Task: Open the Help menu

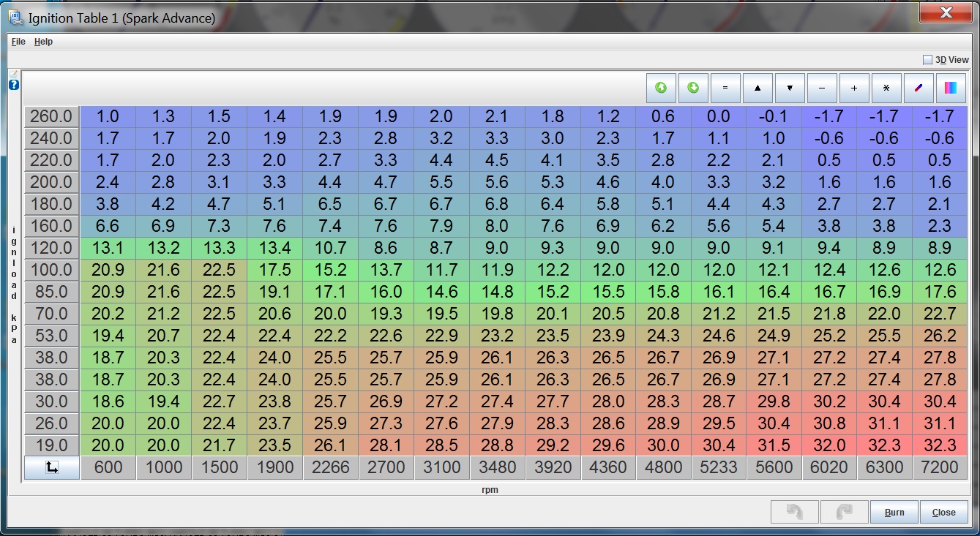Action: (43, 42)
